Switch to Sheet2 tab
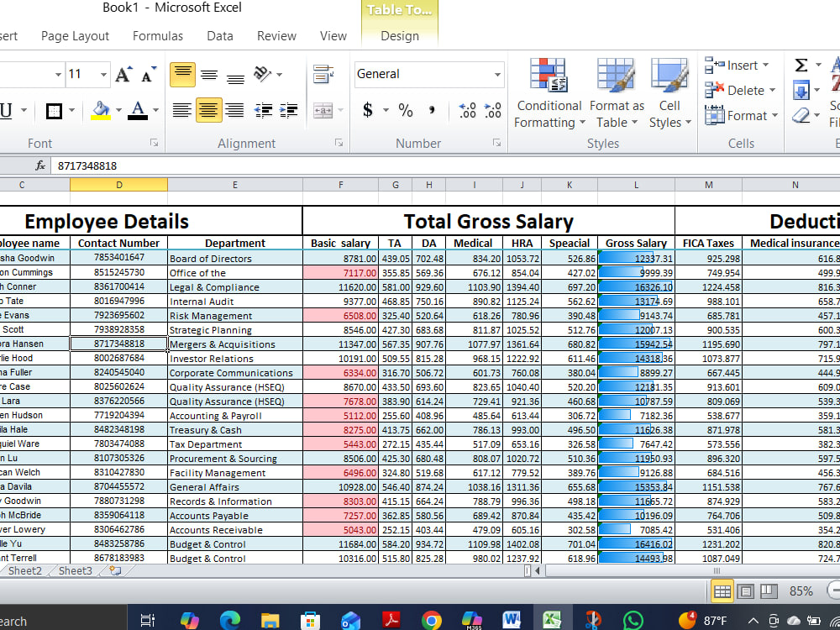840x630 pixels. [24, 570]
